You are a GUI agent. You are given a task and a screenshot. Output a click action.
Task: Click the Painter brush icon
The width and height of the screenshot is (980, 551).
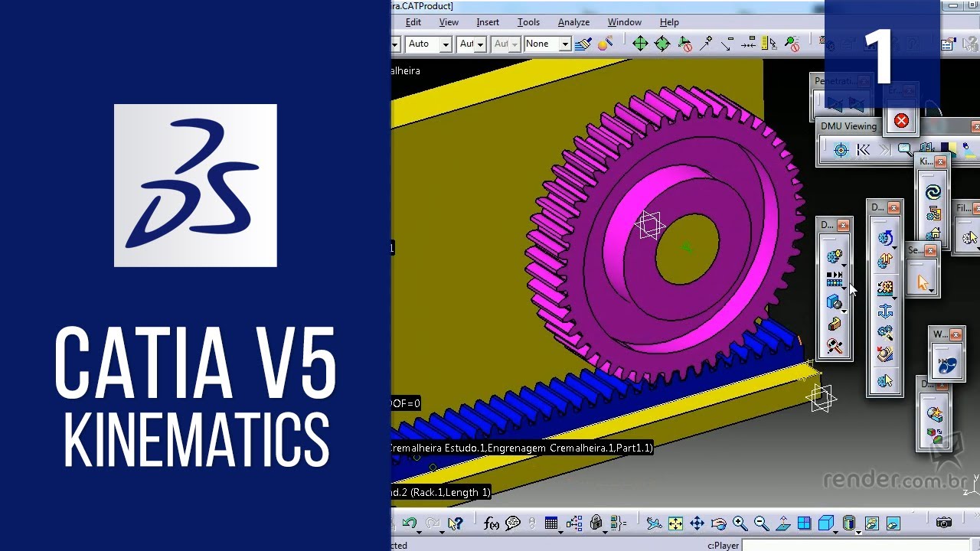click(583, 44)
